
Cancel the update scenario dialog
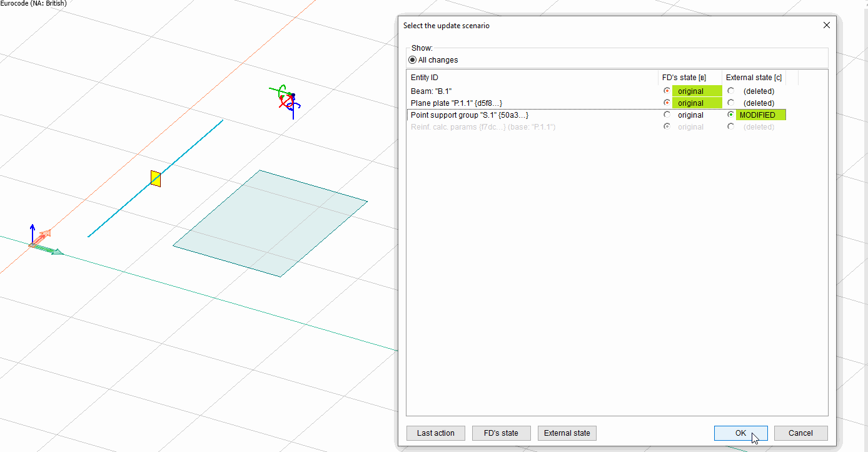(x=800, y=433)
